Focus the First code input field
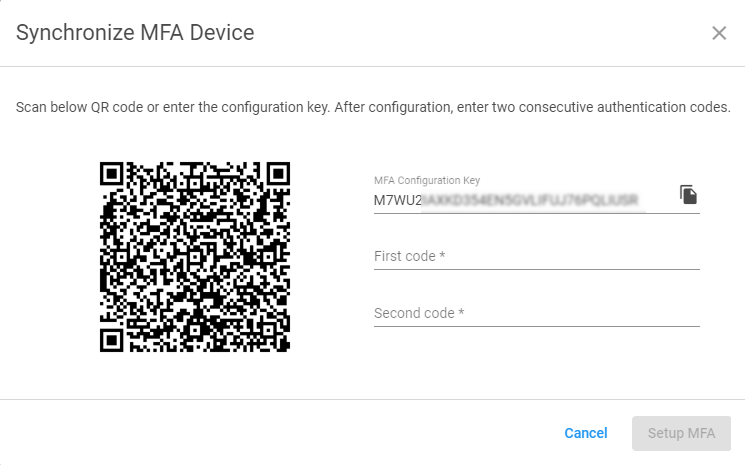Image resolution: width=745 pixels, height=465 pixels. point(536,257)
